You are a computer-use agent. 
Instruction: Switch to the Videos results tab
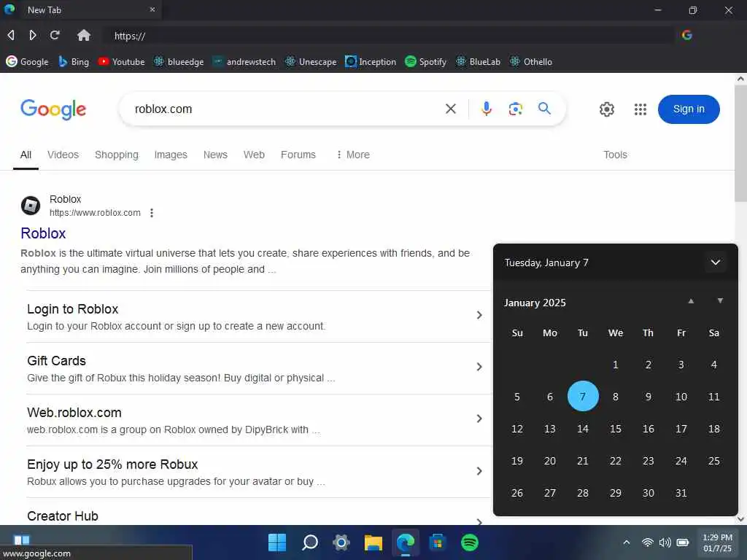[63, 155]
